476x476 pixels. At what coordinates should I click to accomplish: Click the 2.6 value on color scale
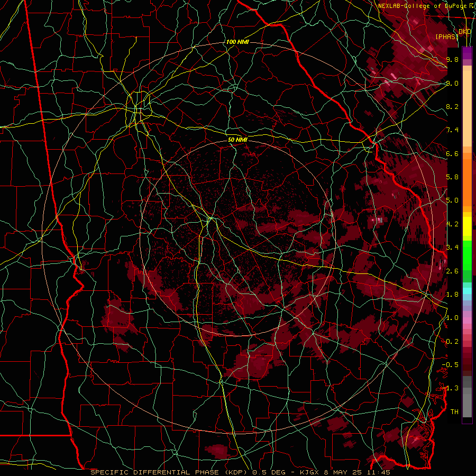click(452, 271)
